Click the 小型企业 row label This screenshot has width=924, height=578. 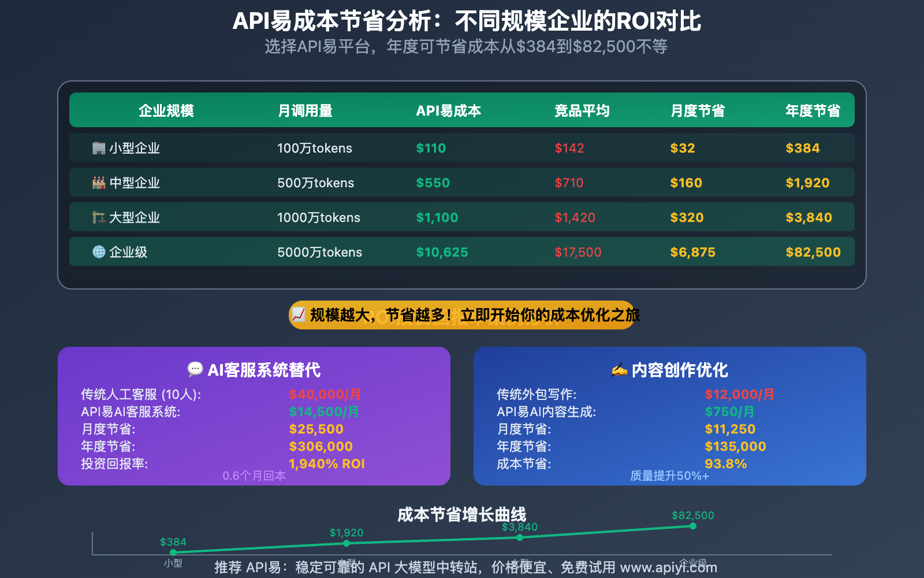click(x=135, y=148)
